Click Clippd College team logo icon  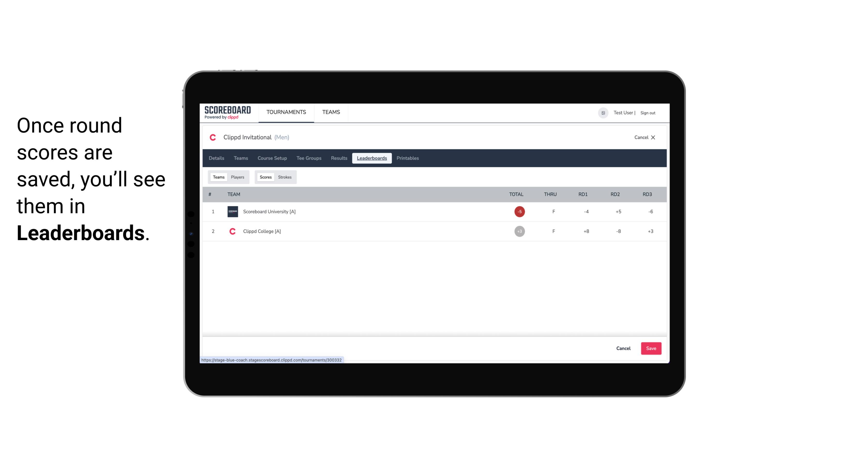click(x=232, y=231)
